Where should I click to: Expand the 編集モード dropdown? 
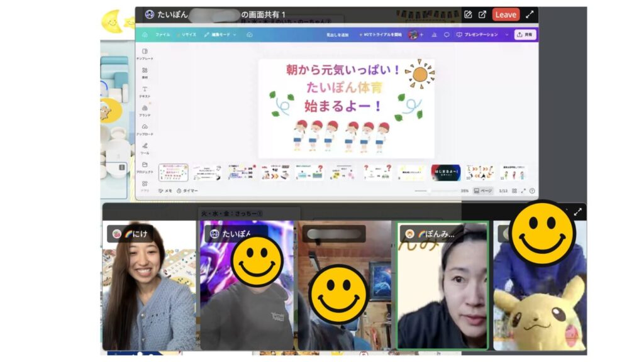220,35
